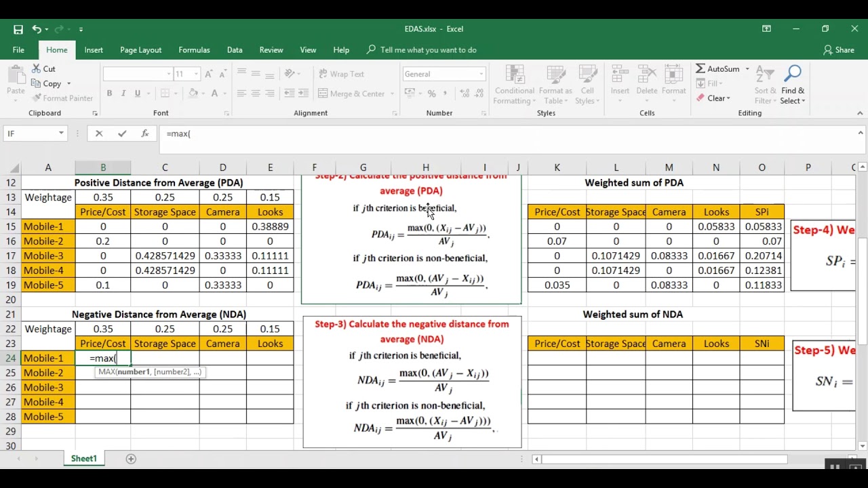Open the AutoSum dropdown arrow
The height and width of the screenshot is (488, 868).
point(747,69)
